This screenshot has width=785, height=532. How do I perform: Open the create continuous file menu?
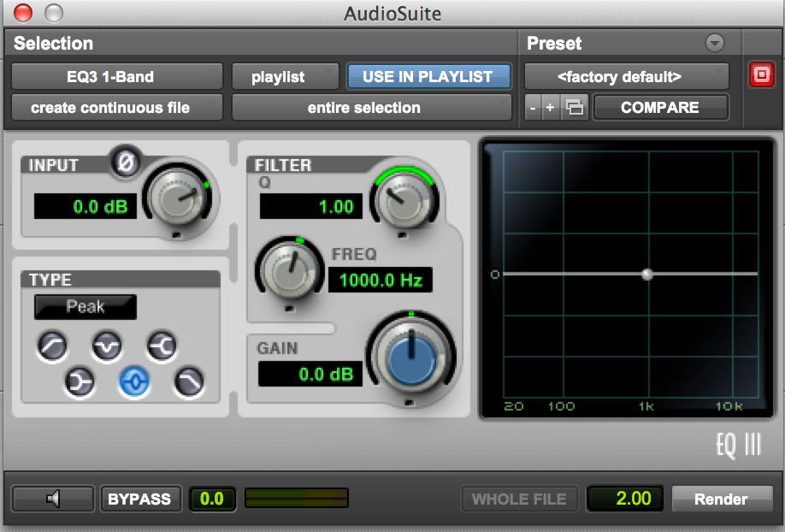(116, 108)
